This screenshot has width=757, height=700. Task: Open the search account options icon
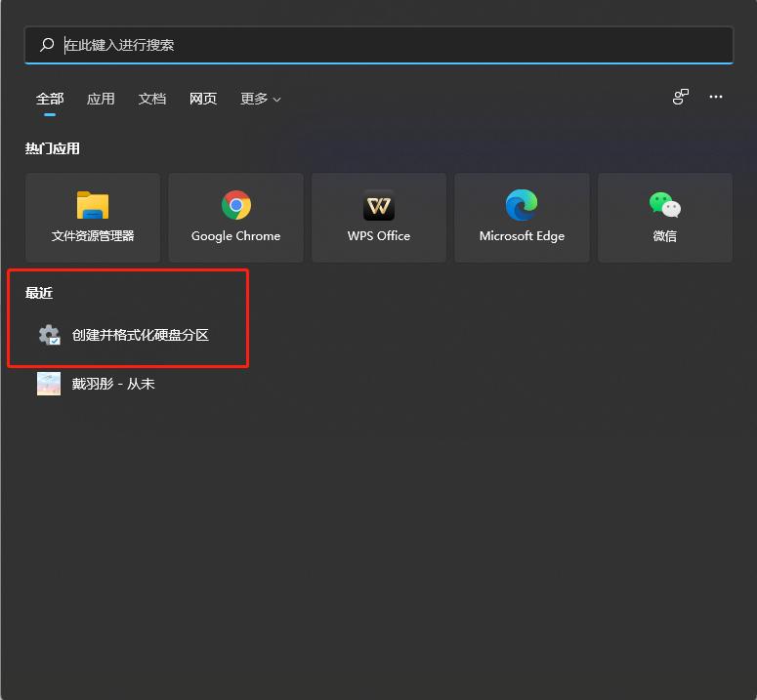(681, 97)
